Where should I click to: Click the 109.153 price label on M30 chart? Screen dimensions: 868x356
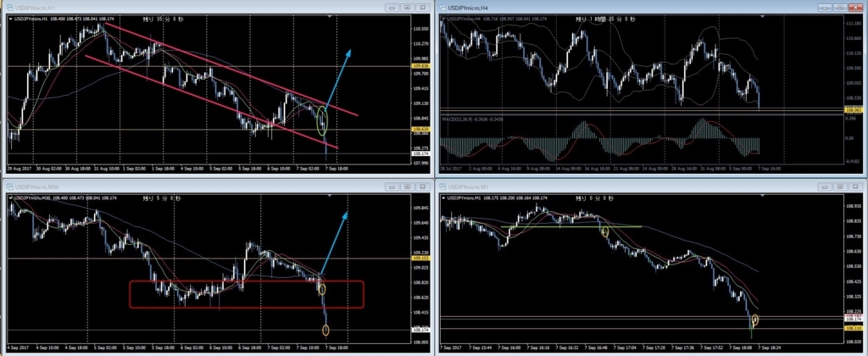pyautogui.click(x=420, y=258)
